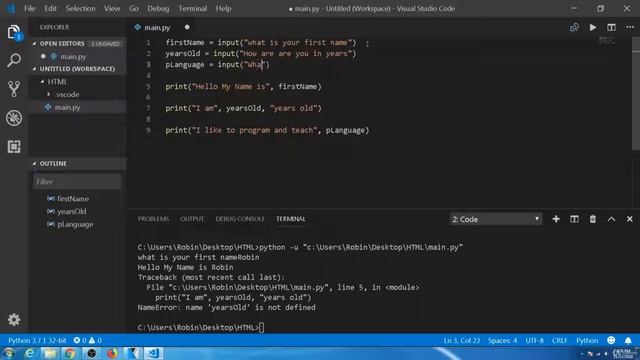Maximize the panel with the up chevron
Image resolution: width=640 pixels, height=360 pixels.
tap(611, 219)
